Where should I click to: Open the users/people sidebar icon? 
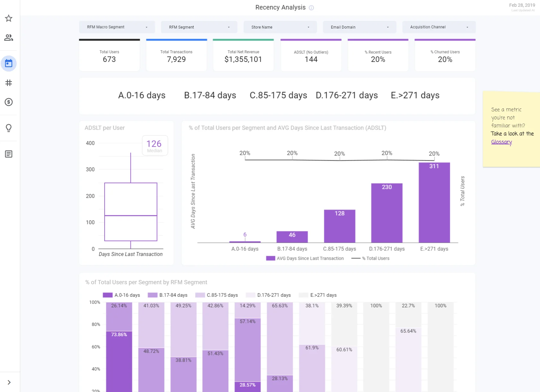[x=9, y=38]
